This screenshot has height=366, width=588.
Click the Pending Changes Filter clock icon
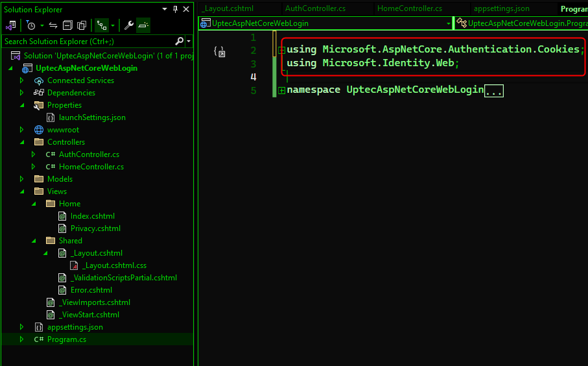point(30,25)
